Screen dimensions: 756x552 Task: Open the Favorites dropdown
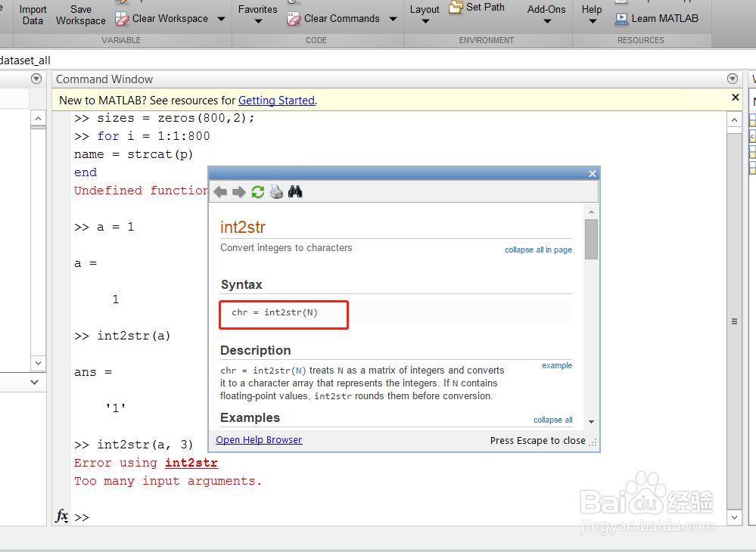point(258,14)
